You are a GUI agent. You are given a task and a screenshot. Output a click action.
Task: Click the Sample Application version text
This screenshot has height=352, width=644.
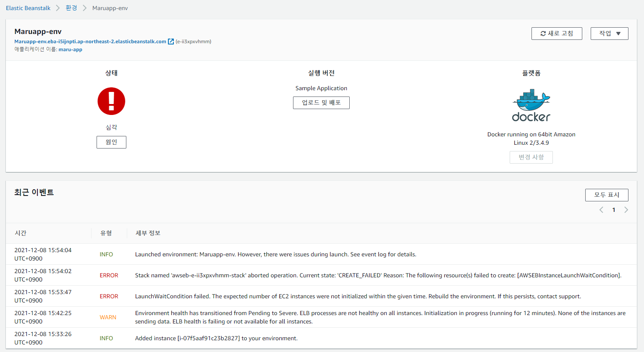(321, 88)
